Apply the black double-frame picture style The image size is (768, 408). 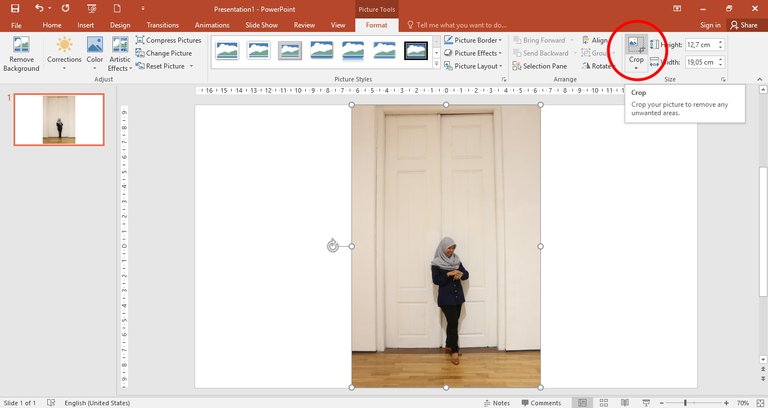click(x=416, y=50)
